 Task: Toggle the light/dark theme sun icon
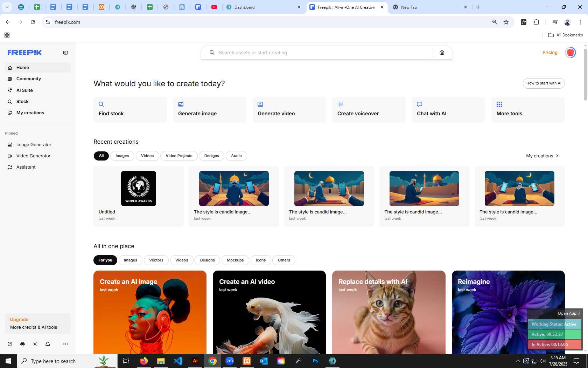pos(35,344)
